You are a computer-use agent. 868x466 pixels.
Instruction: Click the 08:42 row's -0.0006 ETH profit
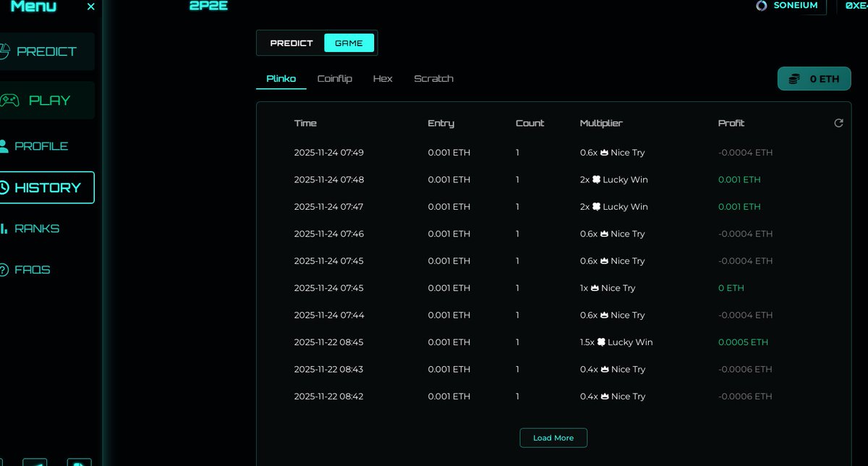coord(745,397)
